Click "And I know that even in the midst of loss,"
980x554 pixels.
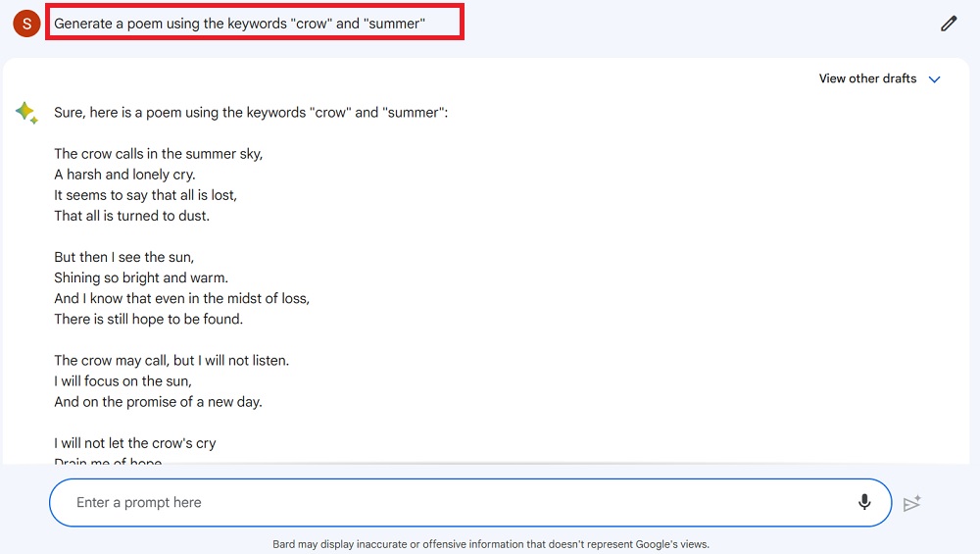[x=182, y=298]
